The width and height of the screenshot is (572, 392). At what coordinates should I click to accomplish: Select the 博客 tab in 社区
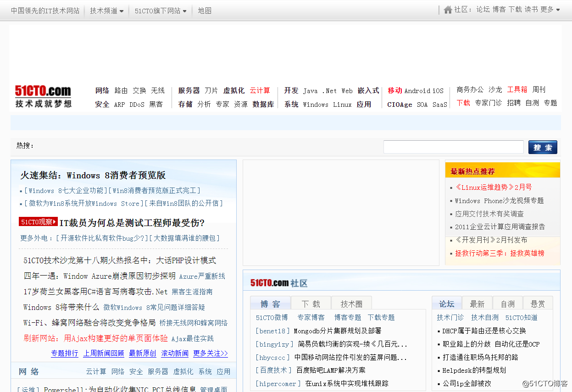point(270,304)
